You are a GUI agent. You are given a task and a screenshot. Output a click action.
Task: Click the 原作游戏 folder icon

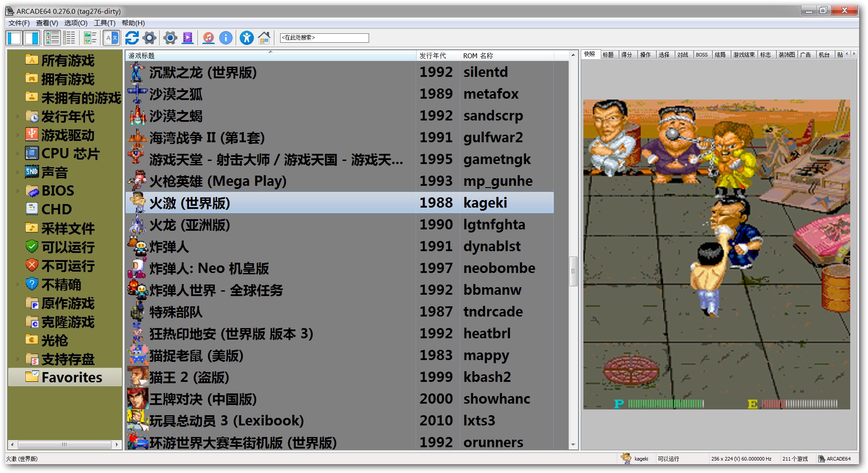click(x=32, y=303)
